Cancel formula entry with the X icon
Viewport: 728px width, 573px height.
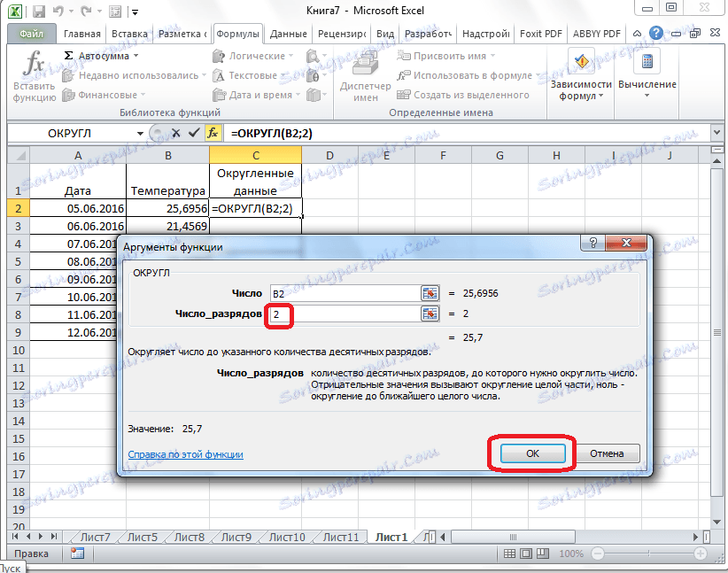(176, 133)
